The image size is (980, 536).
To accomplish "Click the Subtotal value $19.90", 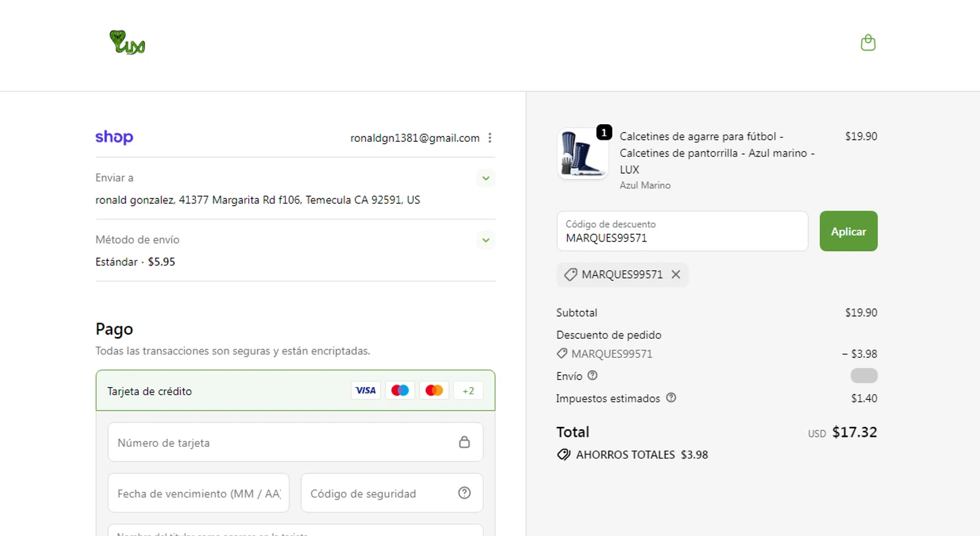I will [x=861, y=313].
